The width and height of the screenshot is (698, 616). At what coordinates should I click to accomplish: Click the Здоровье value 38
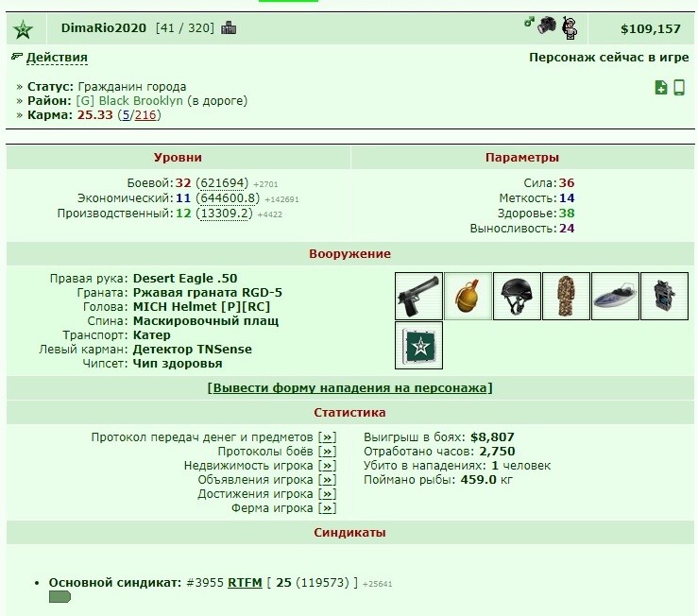coord(566,214)
